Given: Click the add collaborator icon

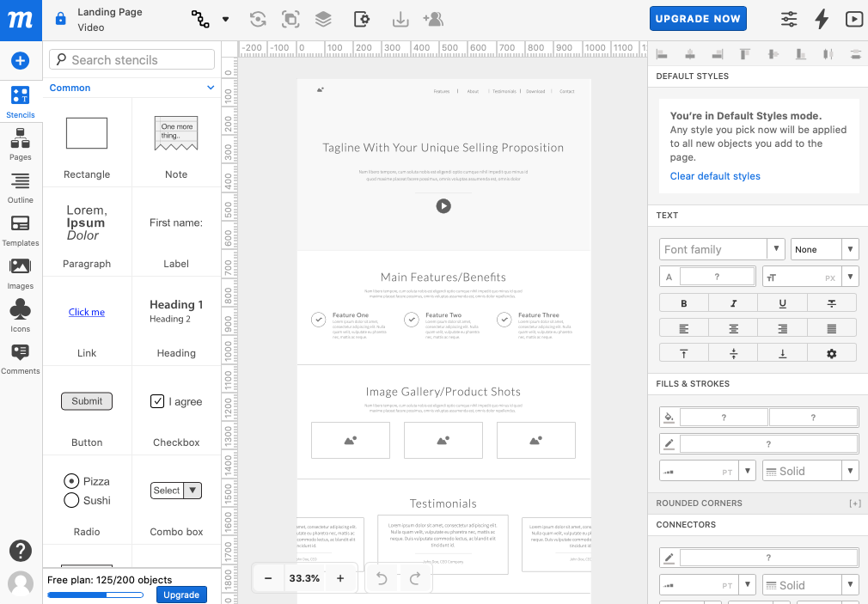Looking at the screenshot, I should (x=433, y=20).
